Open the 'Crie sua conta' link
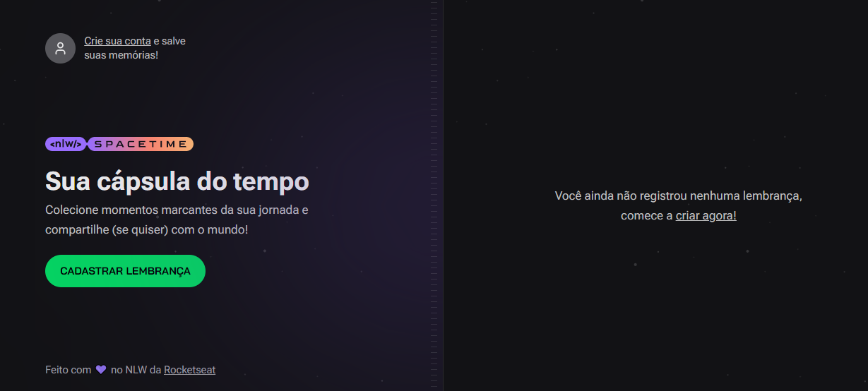868x391 pixels. coord(117,41)
